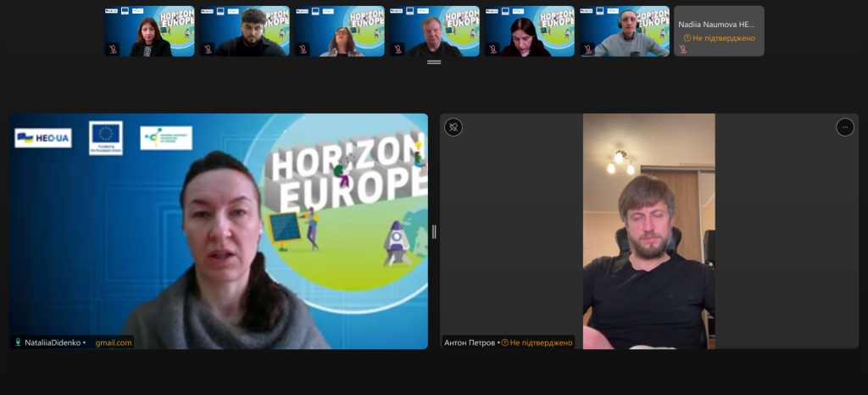The height and width of the screenshot is (395, 868).
Task: Click muted mic icon on Nadiia Naumova tile
Action: tap(683, 49)
